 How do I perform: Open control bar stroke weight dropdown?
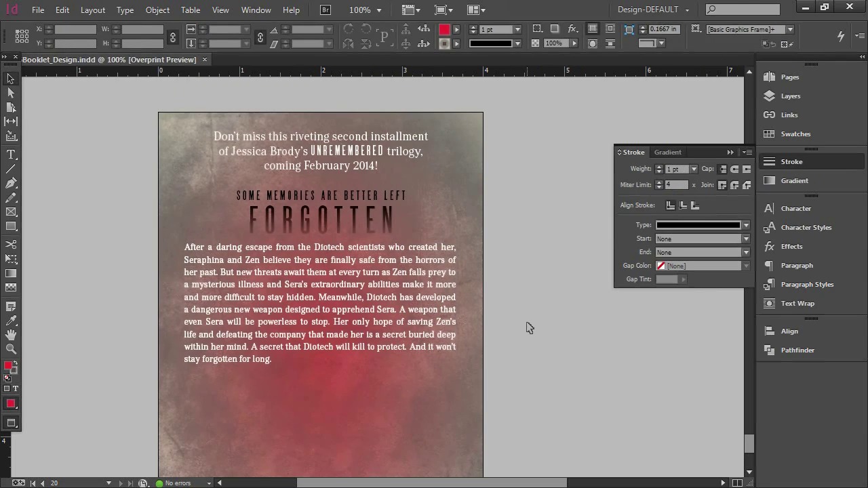pos(517,30)
